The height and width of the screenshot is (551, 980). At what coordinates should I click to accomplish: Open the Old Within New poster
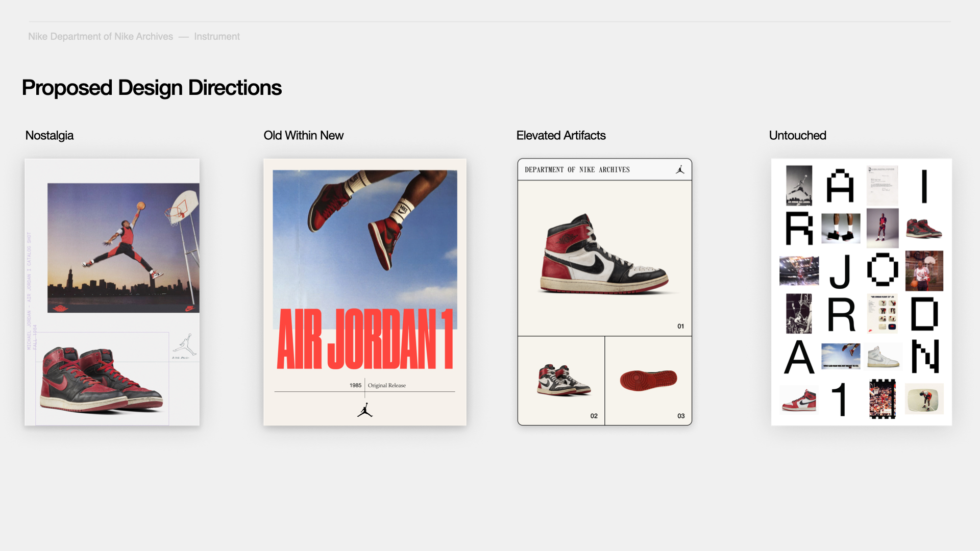click(x=365, y=292)
